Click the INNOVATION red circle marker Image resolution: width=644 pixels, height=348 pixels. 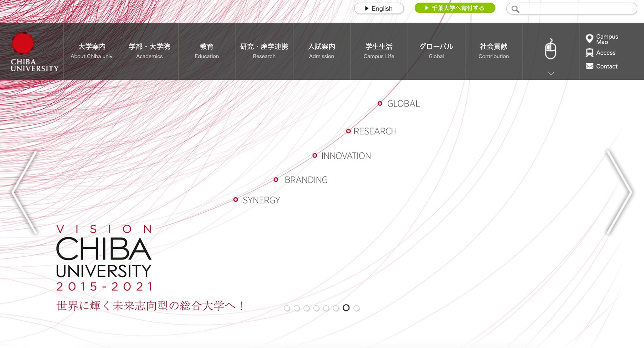(315, 155)
